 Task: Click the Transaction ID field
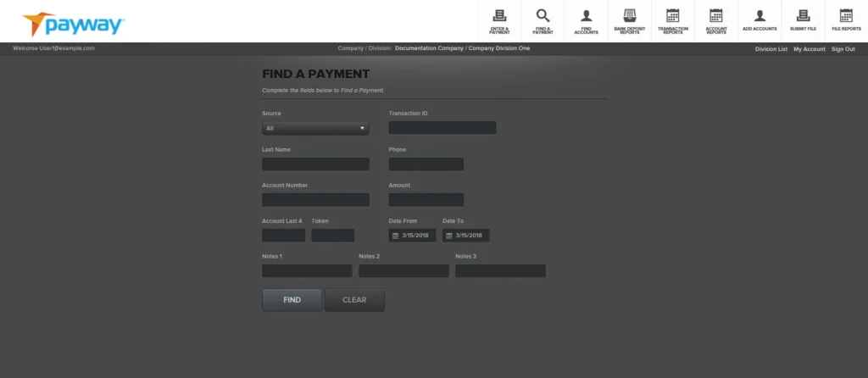(442, 128)
